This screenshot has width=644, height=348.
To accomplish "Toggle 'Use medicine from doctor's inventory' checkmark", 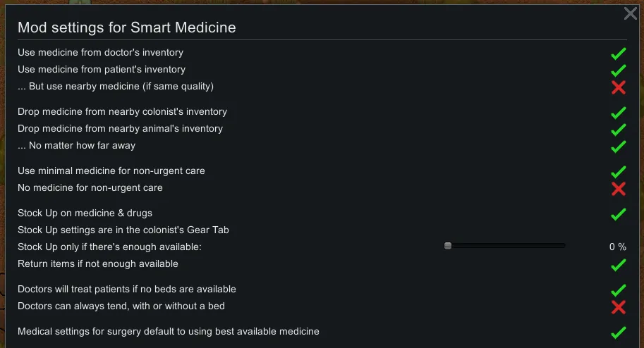I will [618, 53].
